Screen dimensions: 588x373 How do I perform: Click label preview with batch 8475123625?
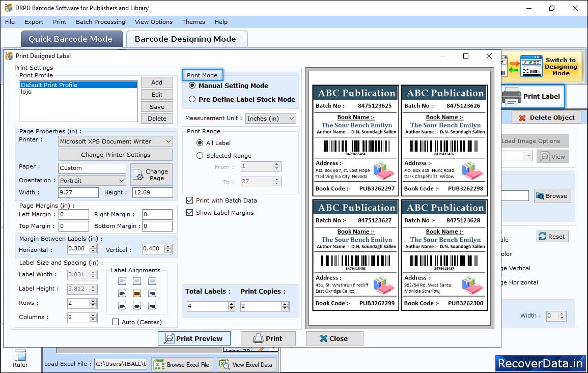pyautogui.click(x=355, y=140)
